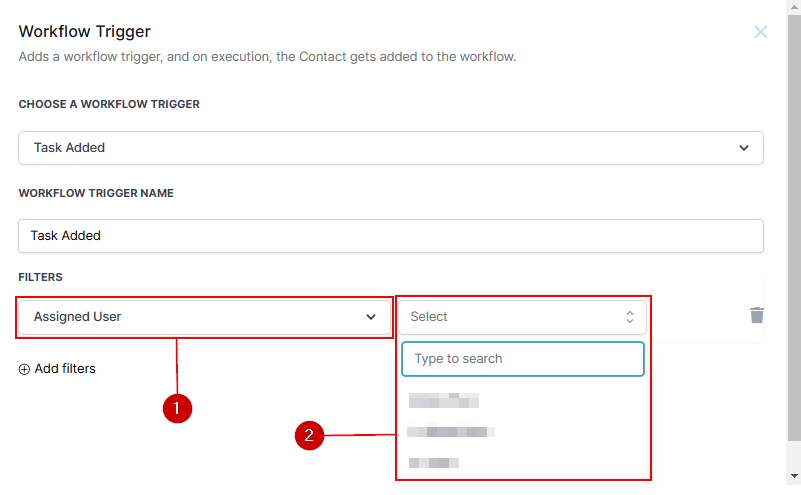The width and height of the screenshot is (801, 495).
Task: Click the chevron on Task Added dropdown
Action: point(743,148)
